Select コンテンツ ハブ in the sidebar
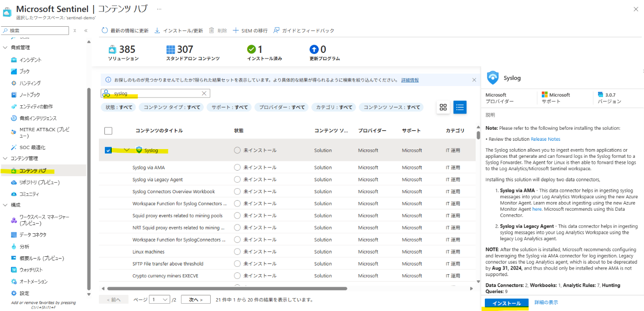 click(x=32, y=171)
